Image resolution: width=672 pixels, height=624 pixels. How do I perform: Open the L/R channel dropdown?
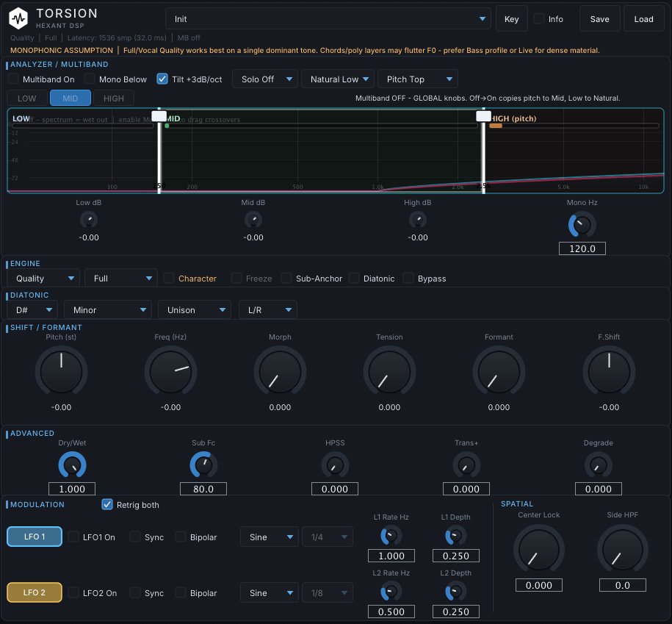pyautogui.click(x=268, y=309)
